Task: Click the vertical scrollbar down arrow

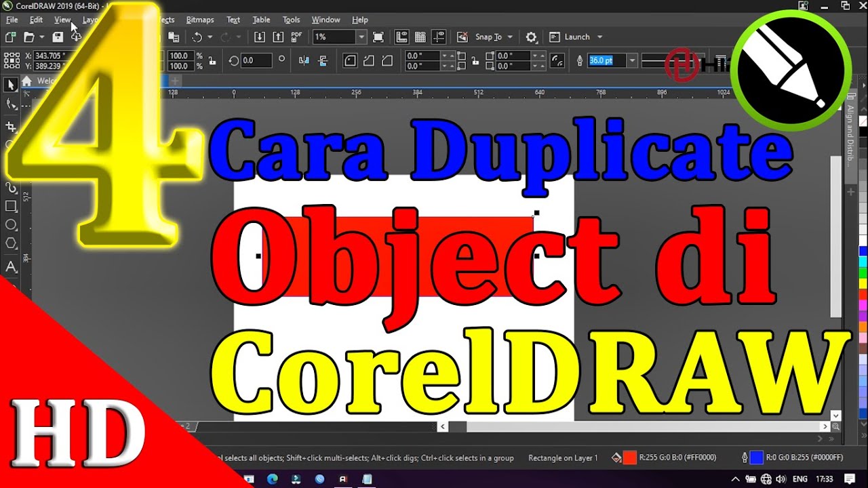Action: [835, 415]
